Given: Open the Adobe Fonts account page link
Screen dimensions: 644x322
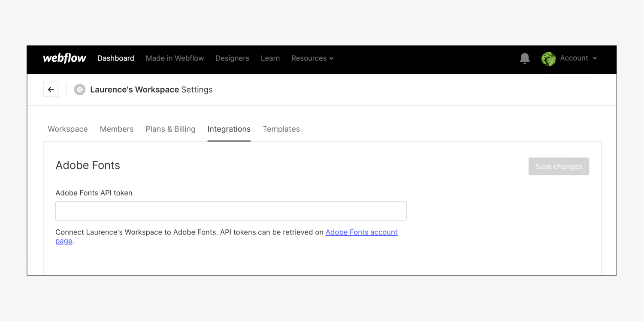Looking at the screenshot, I should coord(362,232).
